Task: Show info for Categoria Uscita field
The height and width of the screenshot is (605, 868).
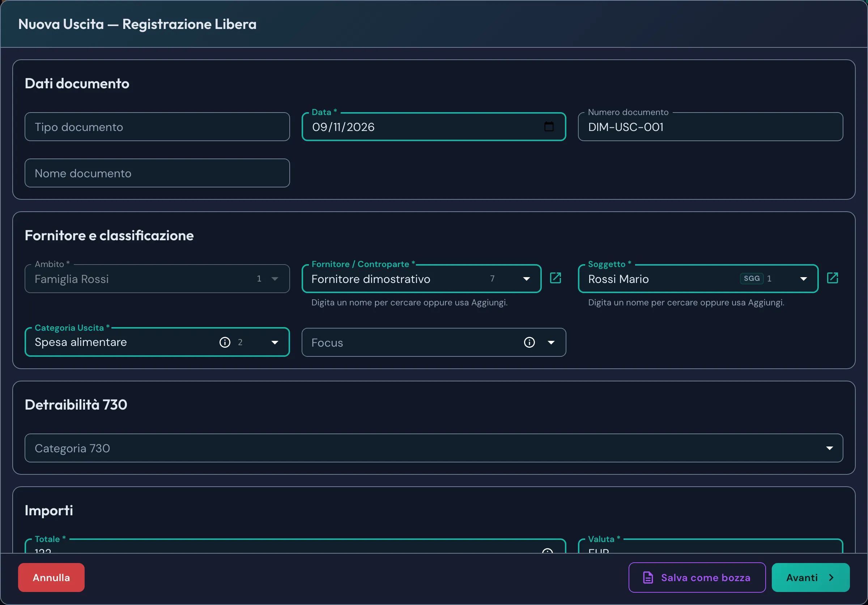Action: pos(225,342)
